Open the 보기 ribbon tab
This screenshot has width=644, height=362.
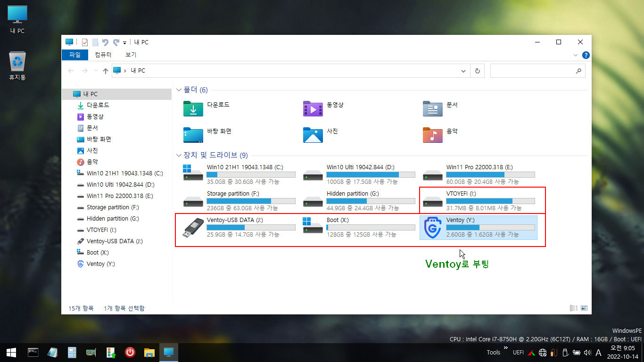click(131, 55)
